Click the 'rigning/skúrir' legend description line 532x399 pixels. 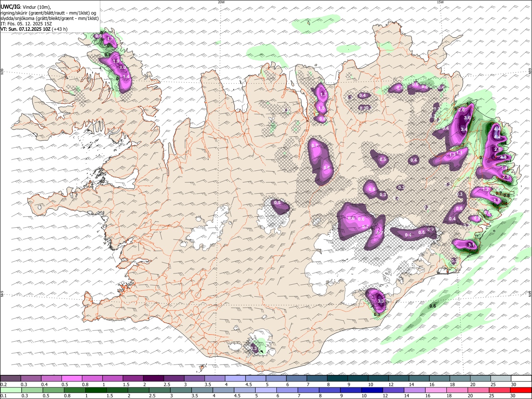pos(48,13)
